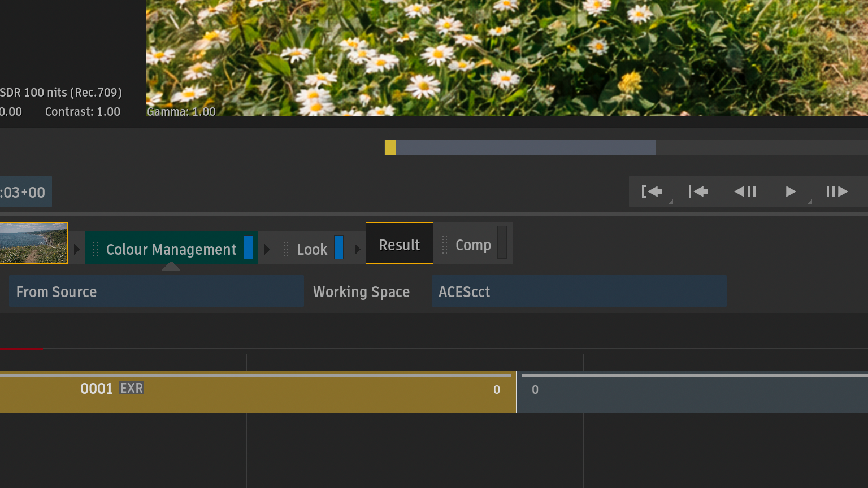
Task: Click the arrow before Colour Management stage
Action: 77,249
